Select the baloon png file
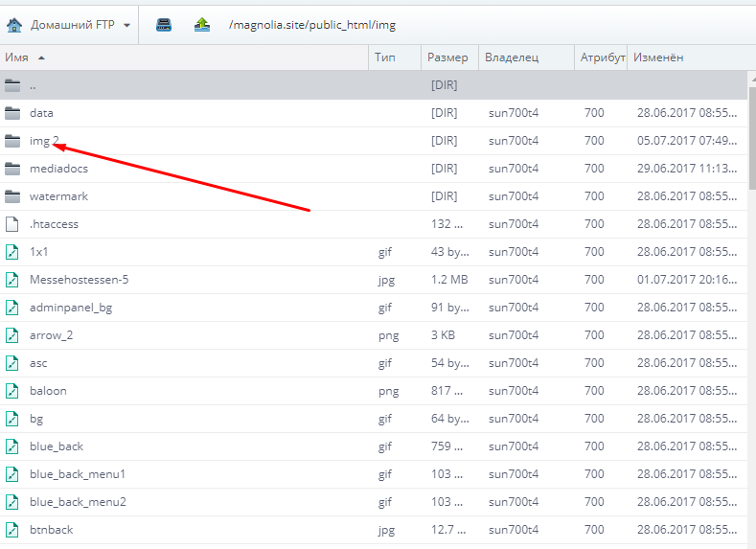The image size is (756, 549). click(48, 391)
